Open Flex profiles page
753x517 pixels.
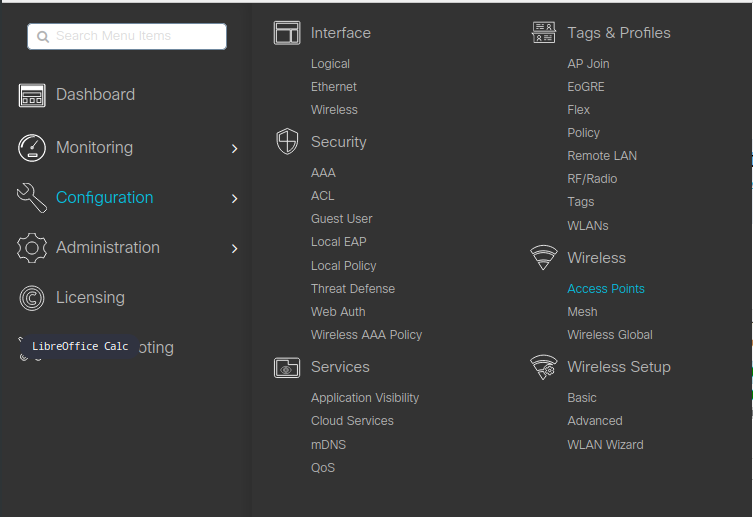[x=579, y=110]
